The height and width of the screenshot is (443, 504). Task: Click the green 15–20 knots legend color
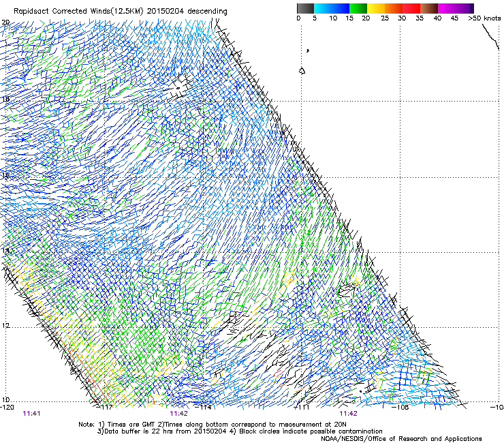[358, 8]
